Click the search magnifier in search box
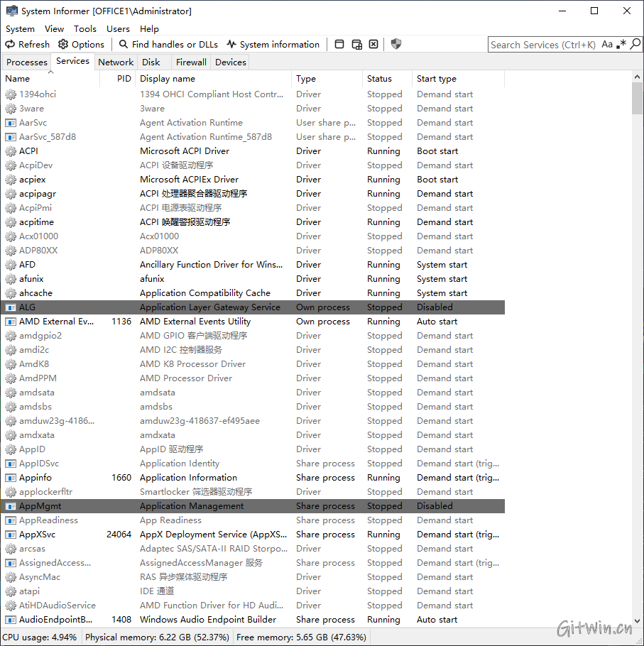 point(635,44)
